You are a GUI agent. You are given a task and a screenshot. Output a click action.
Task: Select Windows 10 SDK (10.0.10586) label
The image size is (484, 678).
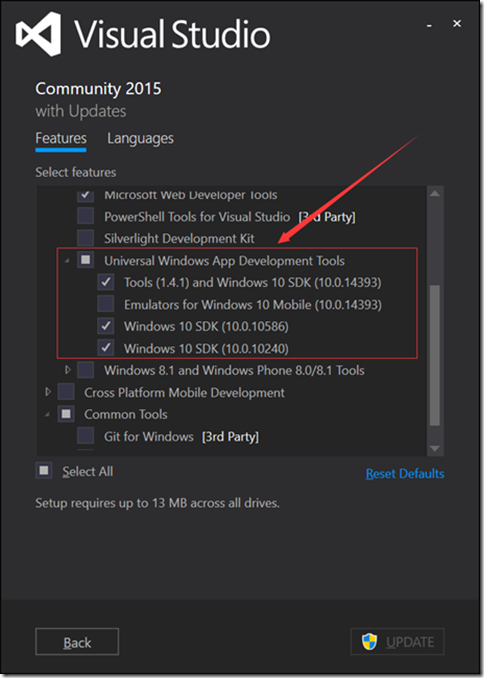[x=206, y=326]
